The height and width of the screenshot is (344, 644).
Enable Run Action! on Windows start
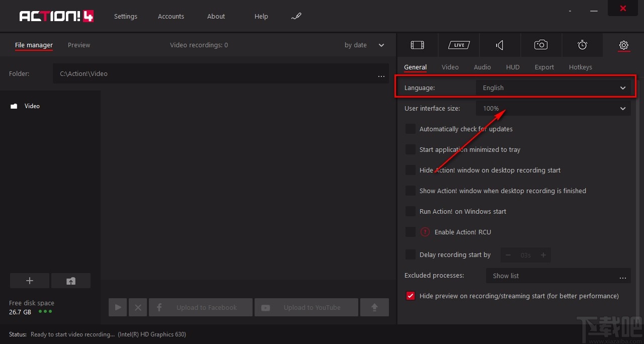click(411, 211)
